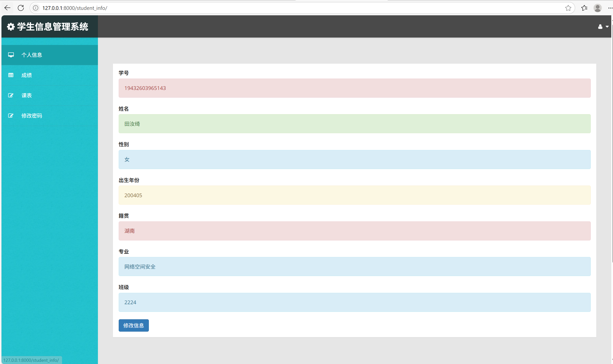The width and height of the screenshot is (613, 364).
Task: Click the 专业 field showing 网络空间安全
Action: tap(354, 266)
